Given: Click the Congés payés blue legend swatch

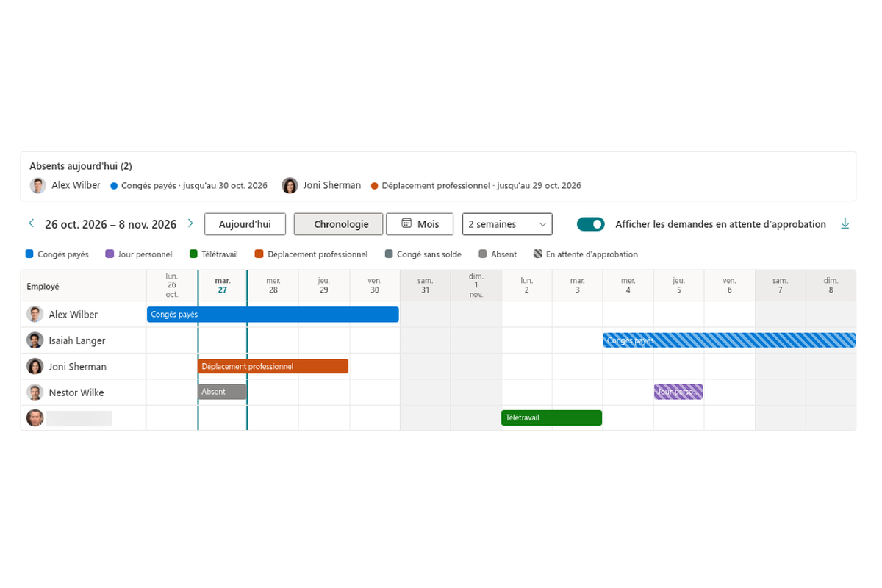Looking at the screenshot, I should (29, 254).
